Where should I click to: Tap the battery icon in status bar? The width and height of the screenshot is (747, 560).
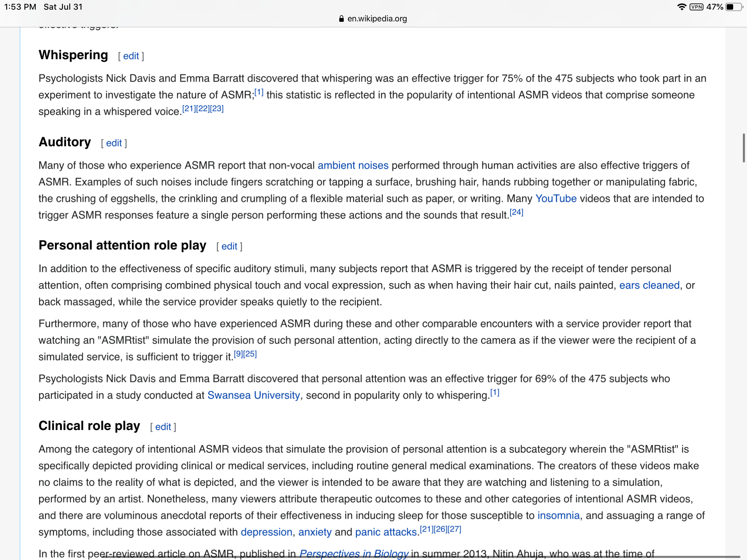pos(734,7)
